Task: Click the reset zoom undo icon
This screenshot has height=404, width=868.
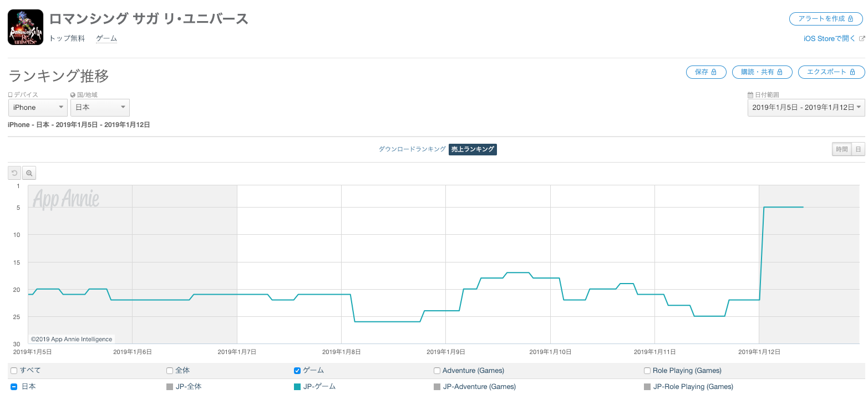Action: point(15,173)
